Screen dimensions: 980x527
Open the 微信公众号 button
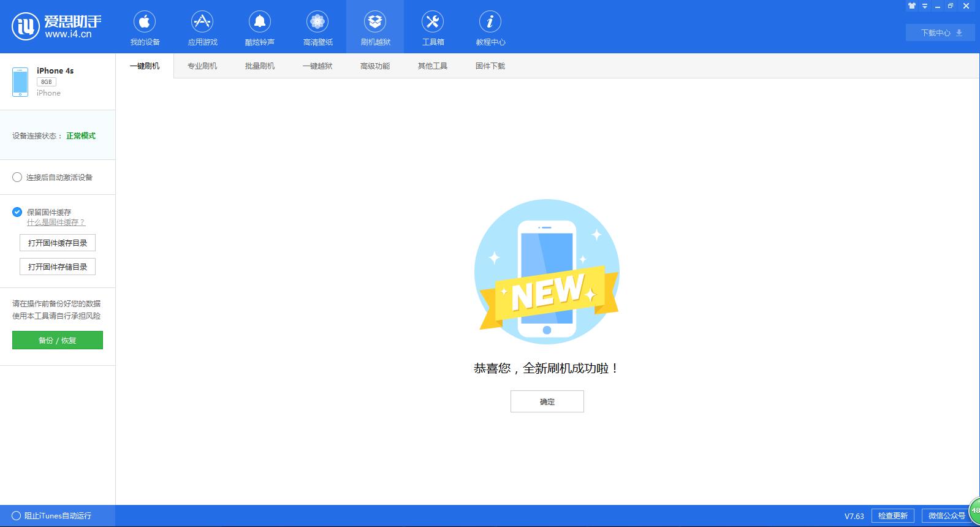tap(944, 516)
